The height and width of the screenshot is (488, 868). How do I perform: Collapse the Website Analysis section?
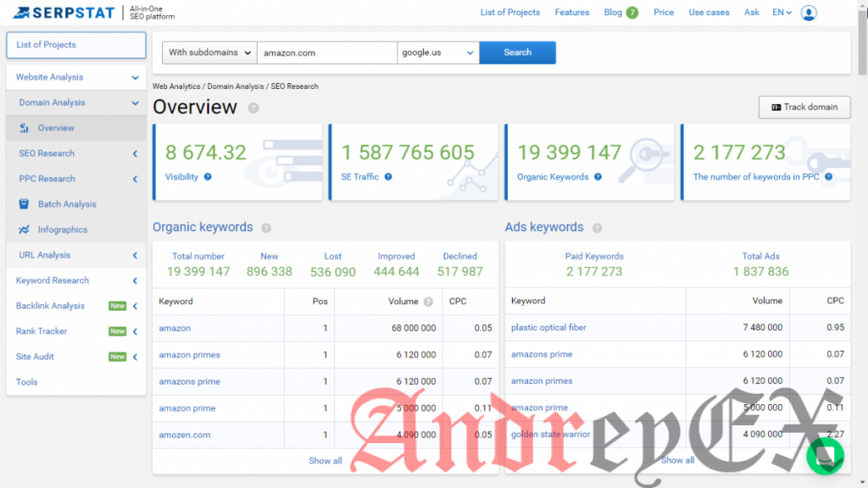click(x=135, y=77)
